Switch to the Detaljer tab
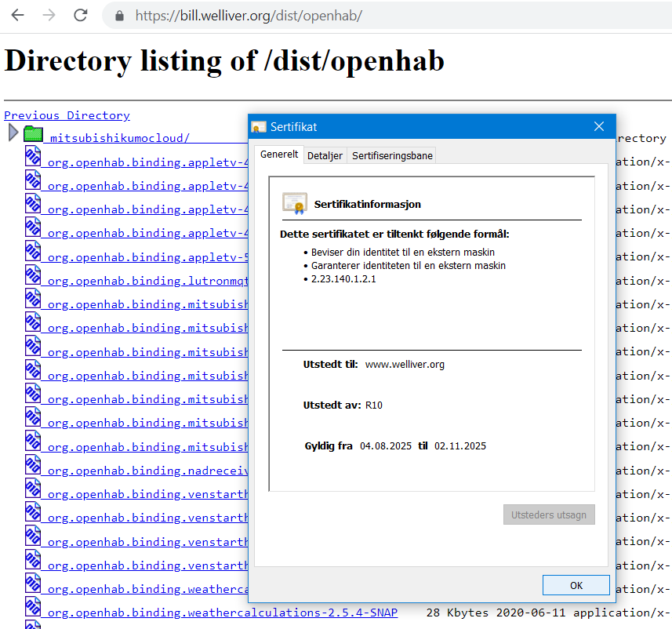The image size is (672, 629). pyautogui.click(x=325, y=155)
